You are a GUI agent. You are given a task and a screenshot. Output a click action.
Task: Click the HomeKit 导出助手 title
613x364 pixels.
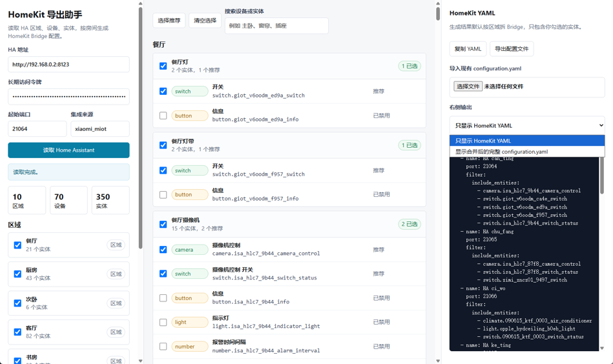(x=45, y=15)
